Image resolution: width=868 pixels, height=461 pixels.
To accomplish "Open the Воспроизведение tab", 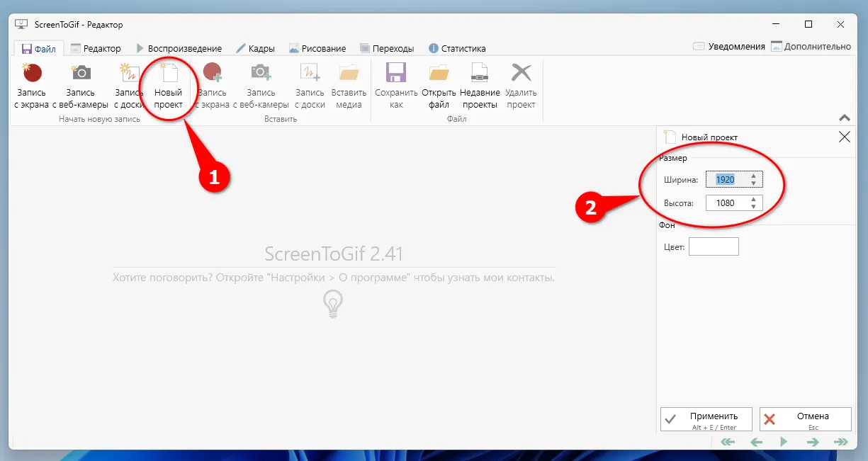I will (x=179, y=49).
